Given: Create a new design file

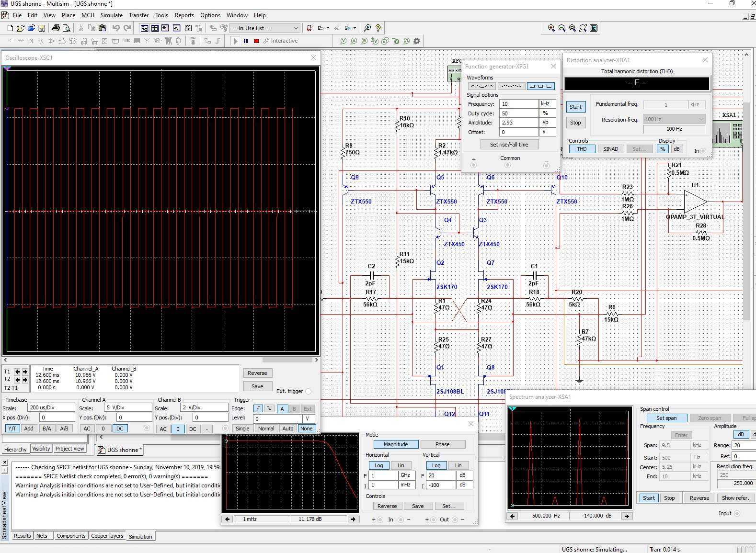Looking at the screenshot, I should [x=10, y=28].
